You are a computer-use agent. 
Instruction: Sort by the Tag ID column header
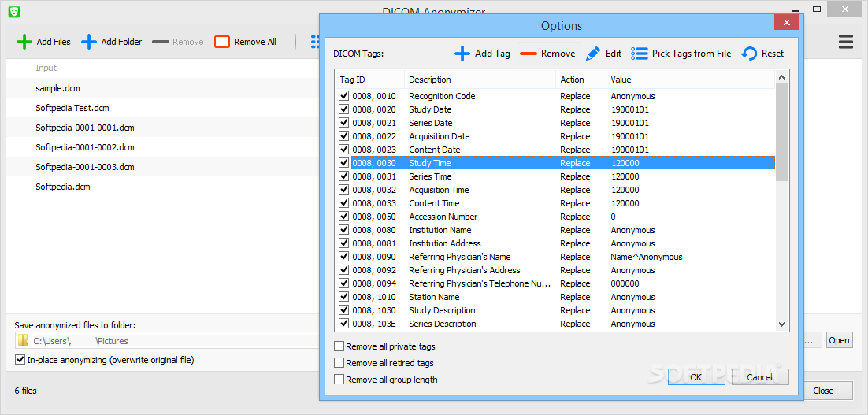pyautogui.click(x=369, y=80)
